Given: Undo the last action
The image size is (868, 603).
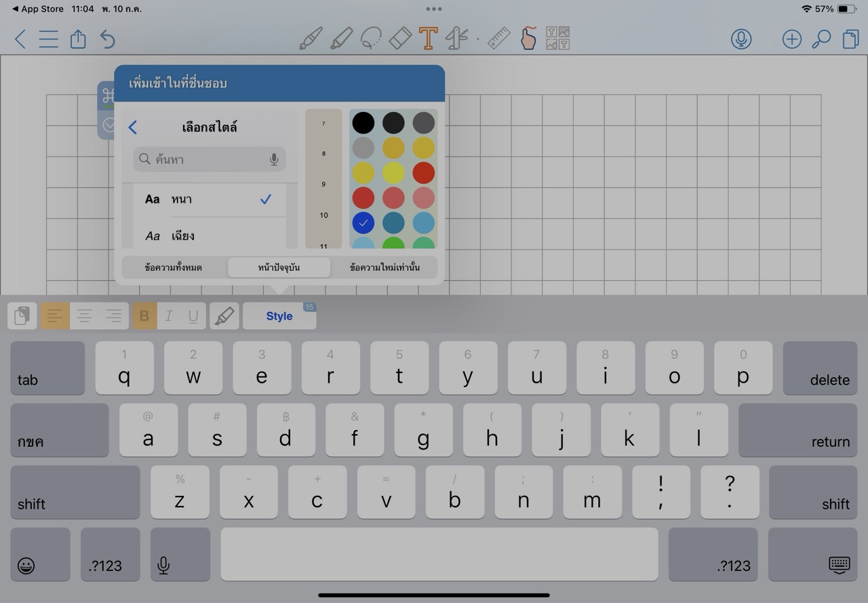Looking at the screenshot, I should point(107,39).
